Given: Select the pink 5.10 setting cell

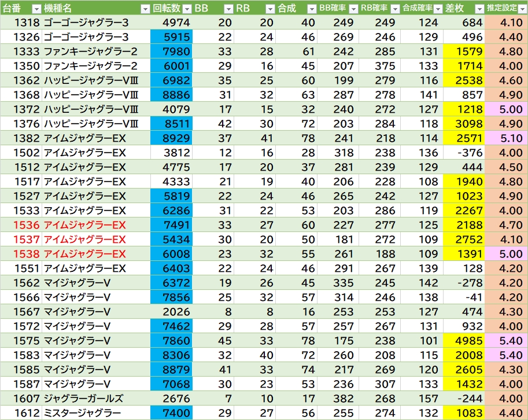Looking at the screenshot, I should pyautogui.click(x=506, y=138).
